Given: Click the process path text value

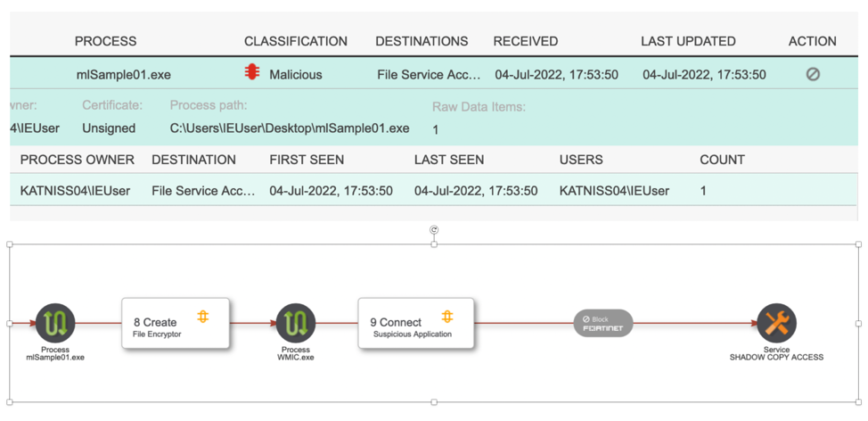Looking at the screenshot, I should pyautogui.click(x=290, y=128).
